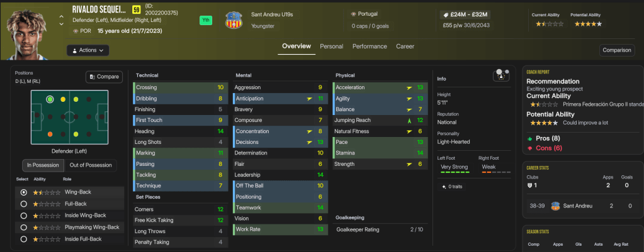Click the Sant Andreu club badge in header
The width and height of the screenshot is (644, 252).
234,19
